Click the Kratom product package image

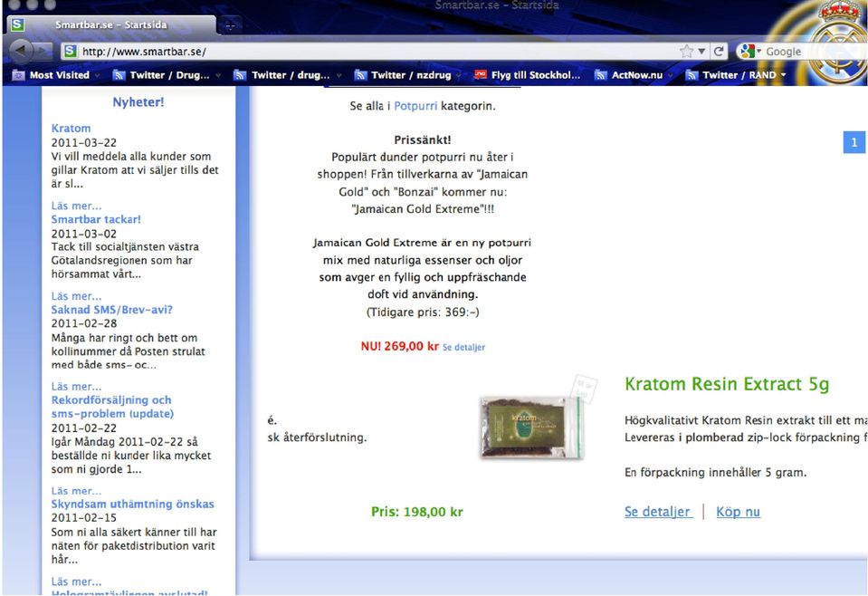pos(531,427)
